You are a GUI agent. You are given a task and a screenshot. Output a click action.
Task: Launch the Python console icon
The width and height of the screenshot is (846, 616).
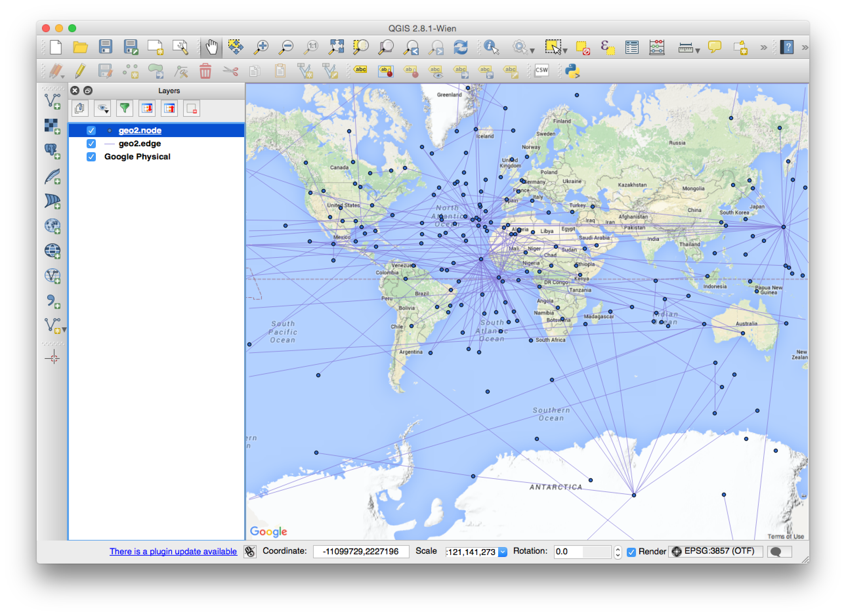pyautogui.click(x=572, y=71)
